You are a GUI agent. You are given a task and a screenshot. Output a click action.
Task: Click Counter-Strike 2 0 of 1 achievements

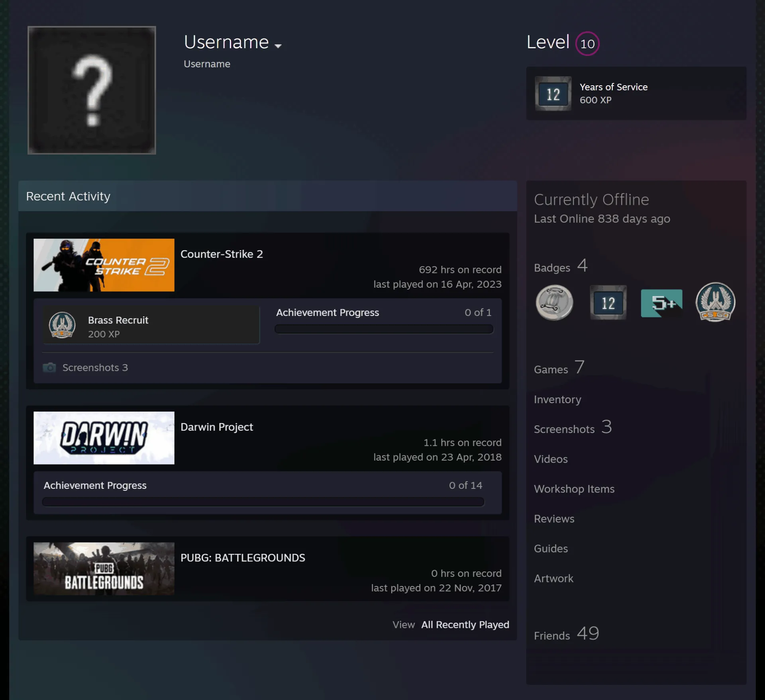pyautogui.click(x=478, y=312)
